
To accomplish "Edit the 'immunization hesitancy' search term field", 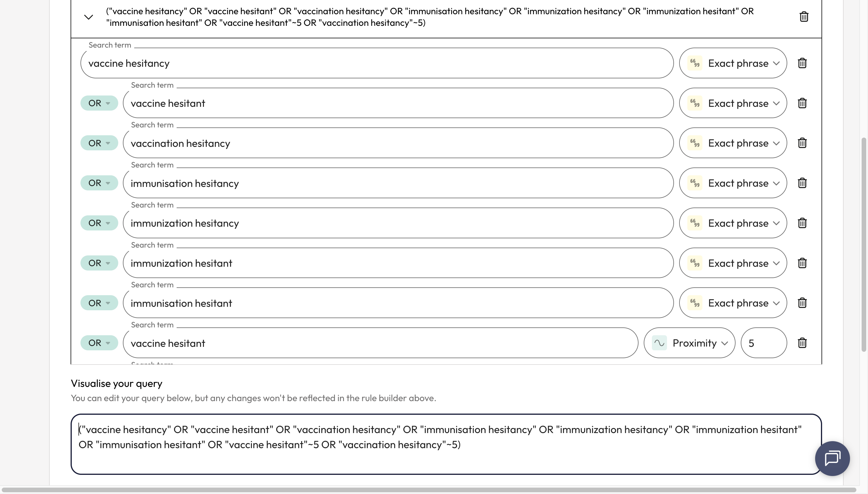I will coord(398,223).
